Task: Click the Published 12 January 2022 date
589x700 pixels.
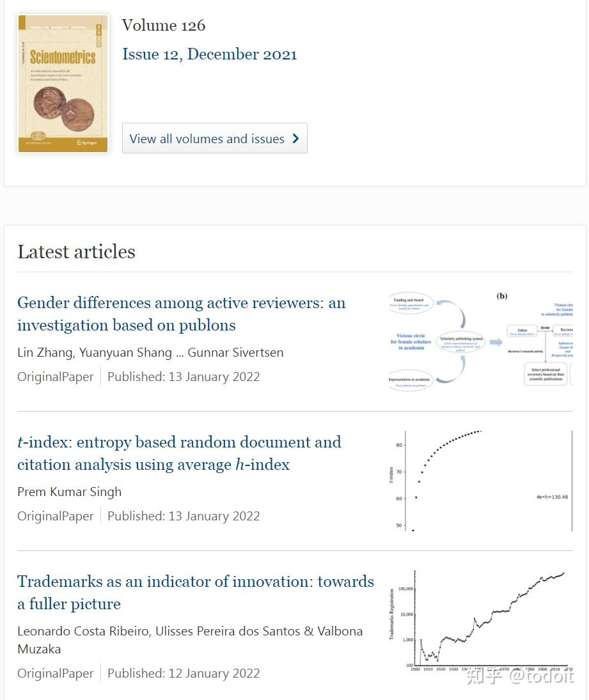Action: 184,673
